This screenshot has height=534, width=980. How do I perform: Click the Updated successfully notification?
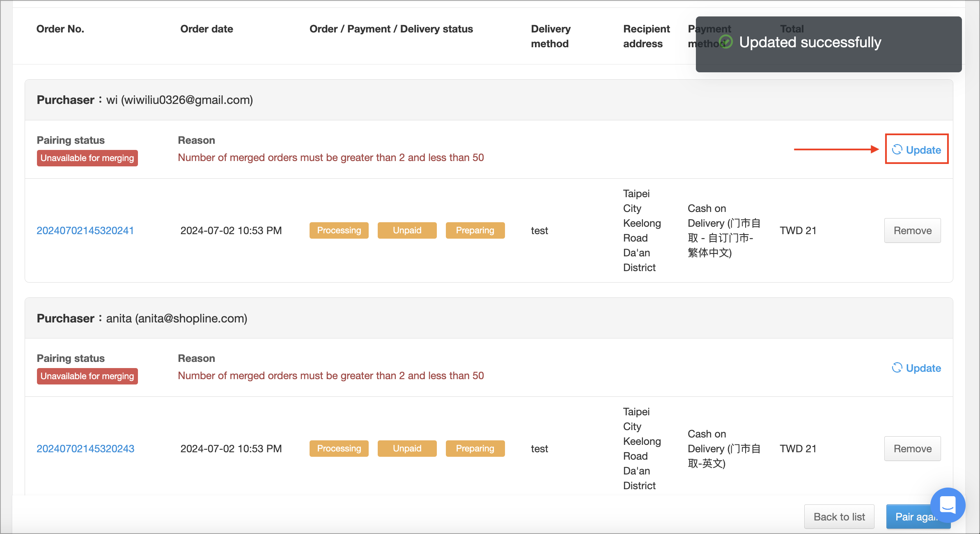point(829,44)
